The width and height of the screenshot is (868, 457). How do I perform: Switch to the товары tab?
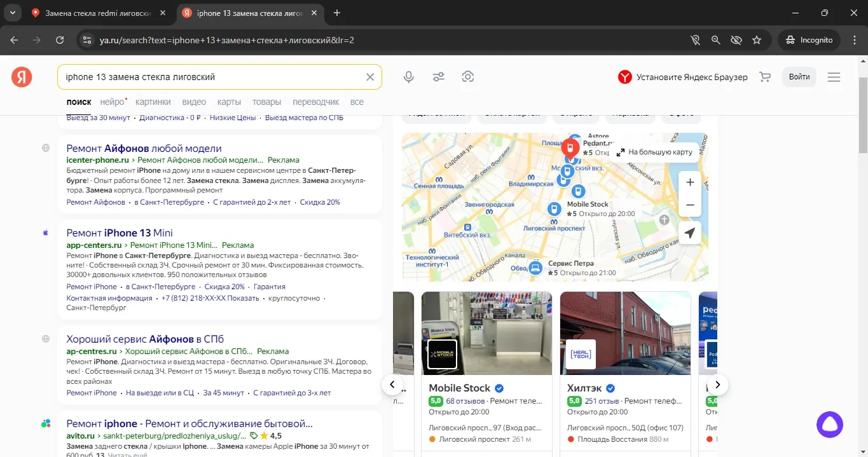[x=266, y=102]
